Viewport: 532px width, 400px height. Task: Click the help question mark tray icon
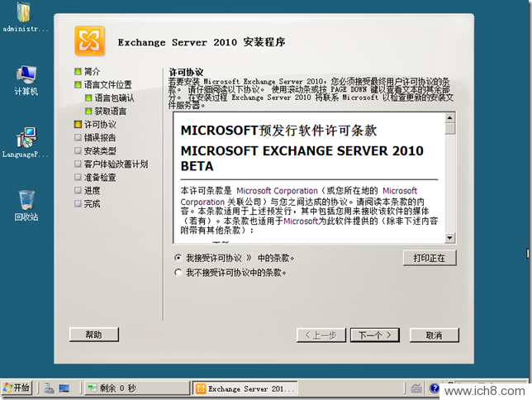[434, 388]
